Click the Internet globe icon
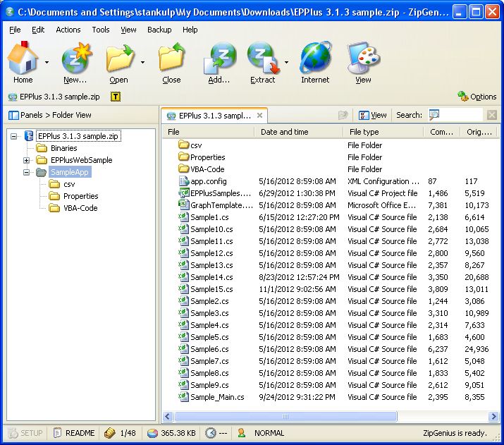This screenshot has height=445, width=504. 315,58
